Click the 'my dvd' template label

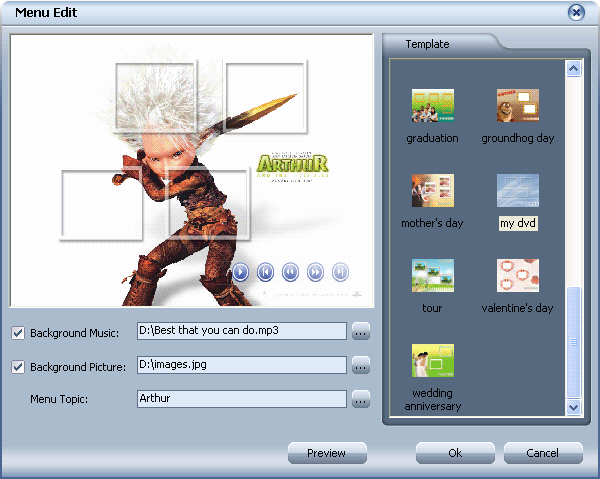518,223
